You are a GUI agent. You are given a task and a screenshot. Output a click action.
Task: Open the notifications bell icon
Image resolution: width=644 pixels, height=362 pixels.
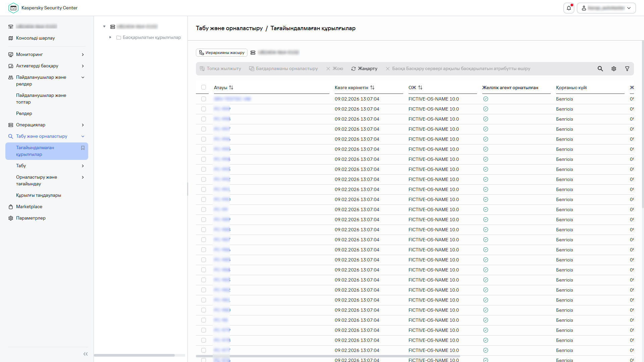(x=569, y=8)
